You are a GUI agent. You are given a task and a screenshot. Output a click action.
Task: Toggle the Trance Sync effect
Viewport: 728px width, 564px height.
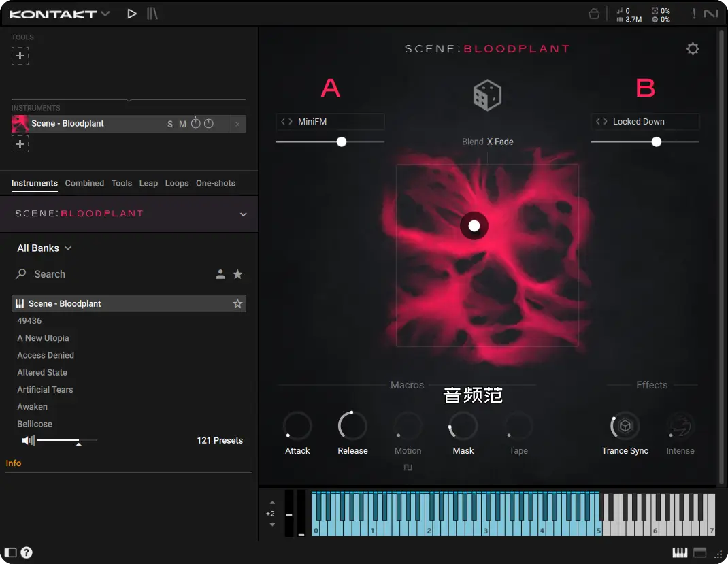[x=625, y=427]
